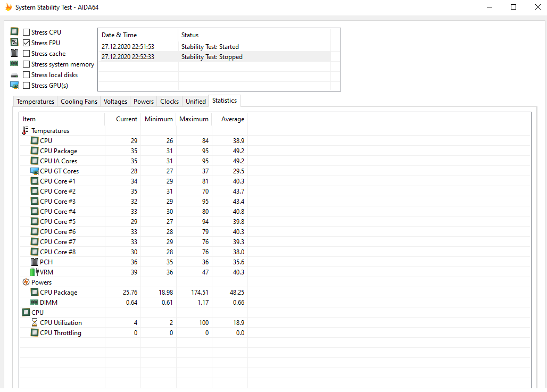Click the Item column header
Screen dimensions: 547x392
pos(62,119)
